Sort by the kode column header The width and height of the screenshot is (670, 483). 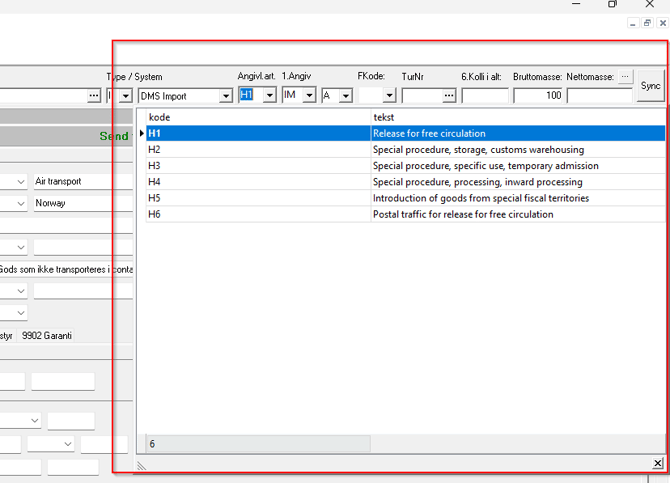click(x=257, y=117)
